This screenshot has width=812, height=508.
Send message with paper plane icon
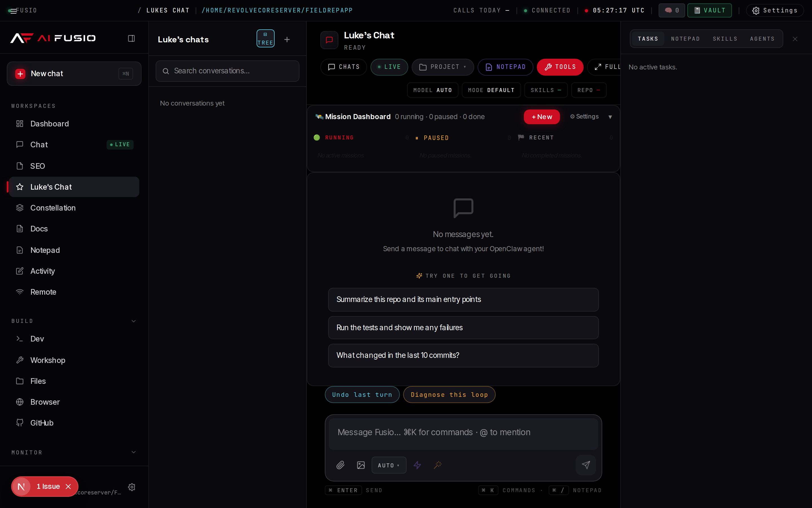click(586, 465)
